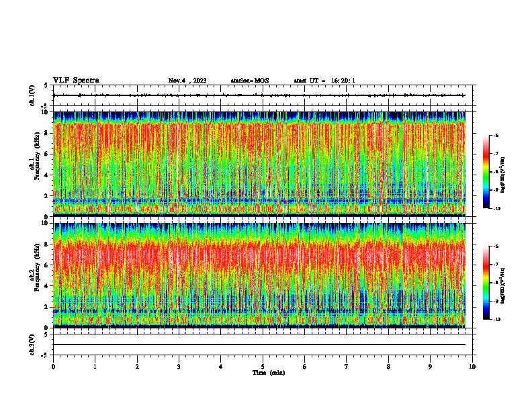Image resolution: width=532 pixels, height=411 pixels.
Task: Click the "ch.3(V)" axis label
Action: 32,345
